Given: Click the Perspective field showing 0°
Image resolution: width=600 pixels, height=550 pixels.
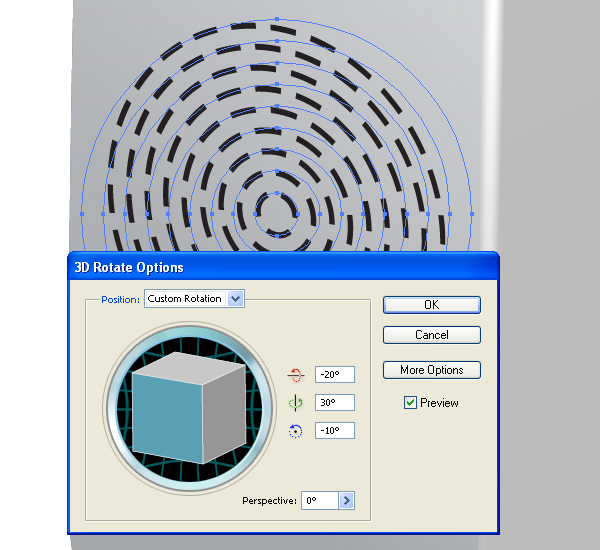Looking at the screenshot, I should tap(320, 500).
